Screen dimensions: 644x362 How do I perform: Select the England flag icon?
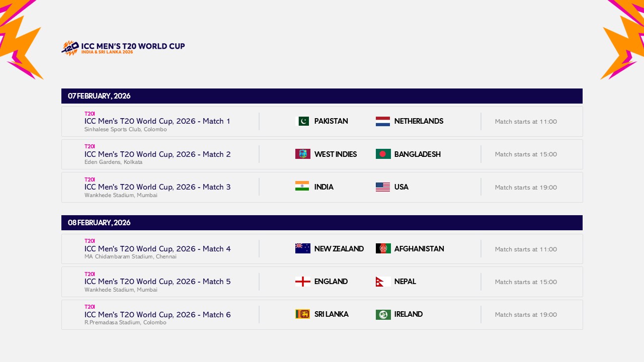click(302, 282)
